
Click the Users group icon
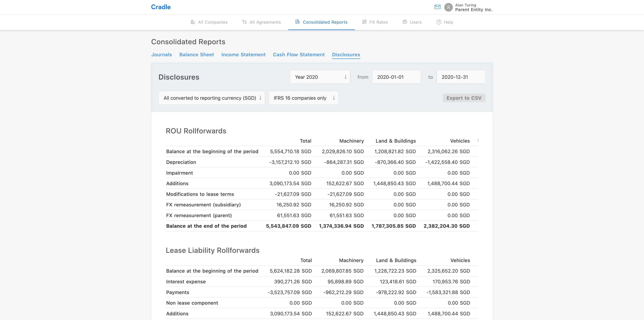405,22
